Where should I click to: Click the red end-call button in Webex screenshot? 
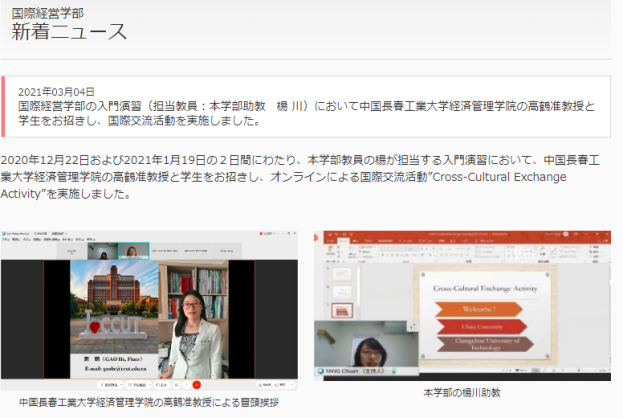(x=197, y=384)
